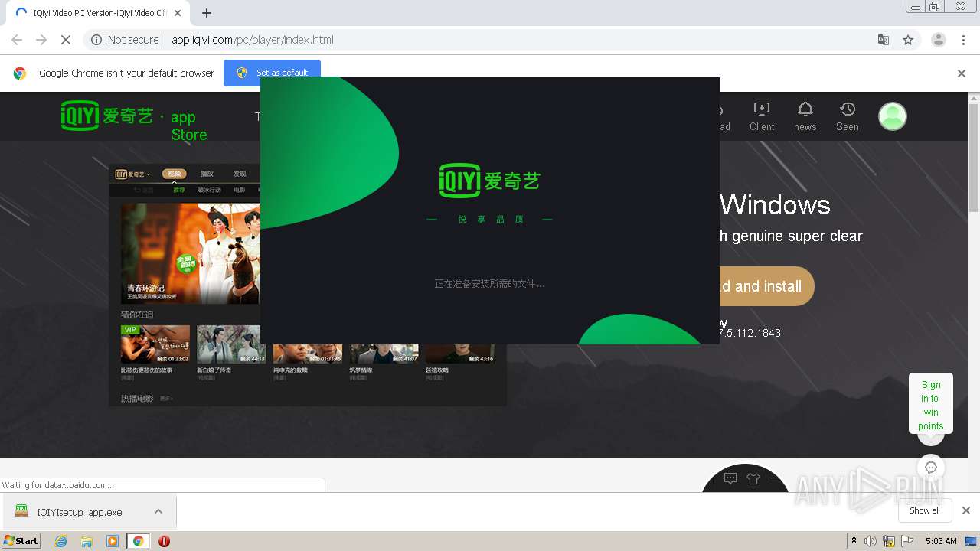Open the Seen history clock icon
980x551 pixels.
[x=847, y=109]
